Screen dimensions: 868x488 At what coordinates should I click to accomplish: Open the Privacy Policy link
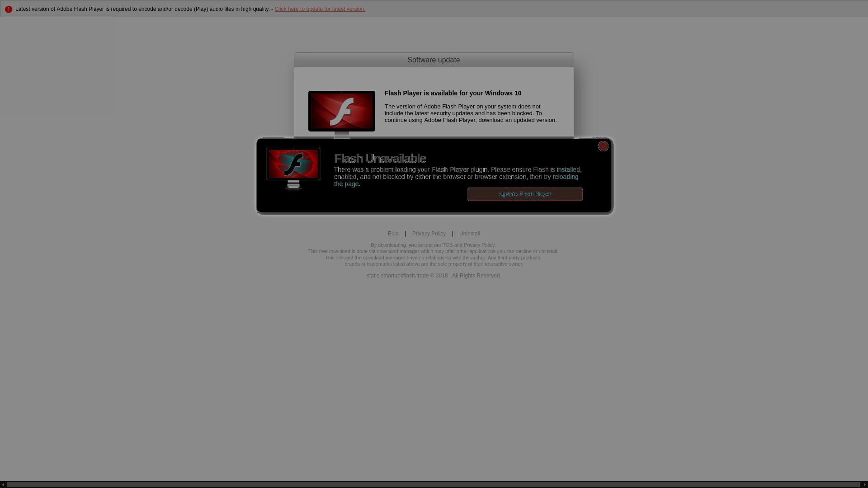pyautogui.click(x=429, y=234)
